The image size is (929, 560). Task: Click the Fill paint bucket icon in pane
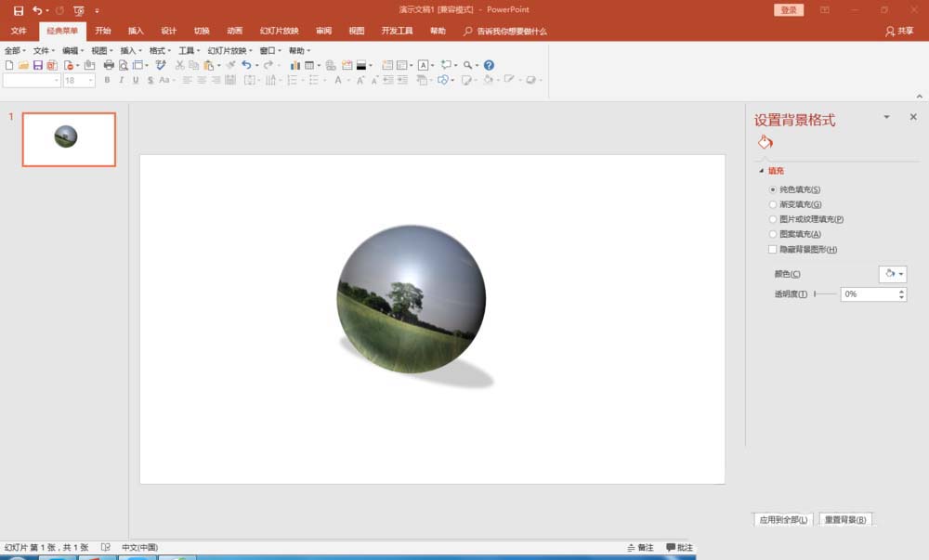(765, 142)
